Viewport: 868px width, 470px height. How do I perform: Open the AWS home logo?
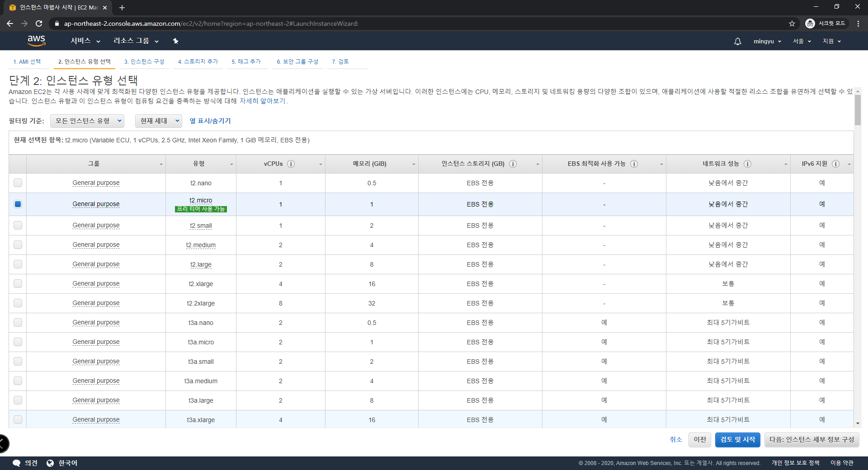[36, 41]
